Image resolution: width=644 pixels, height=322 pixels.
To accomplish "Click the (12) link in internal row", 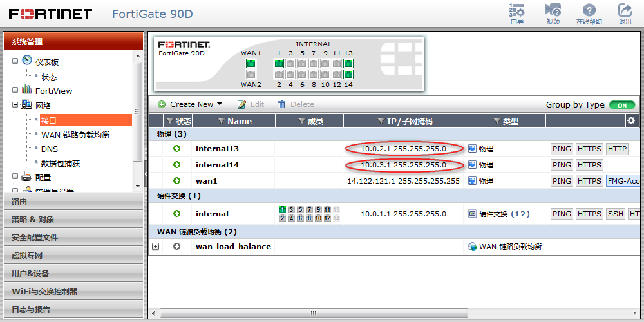I will (x=520, y=214).
